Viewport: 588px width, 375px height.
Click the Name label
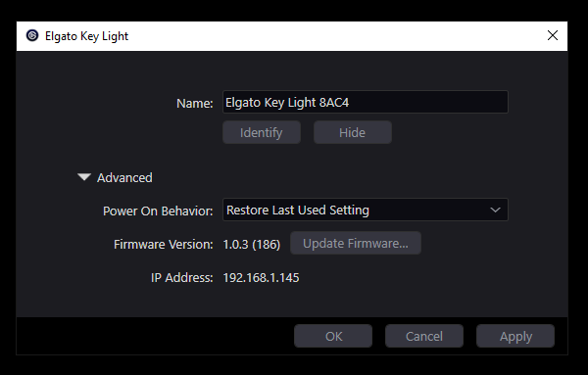(x=195, y=103)
